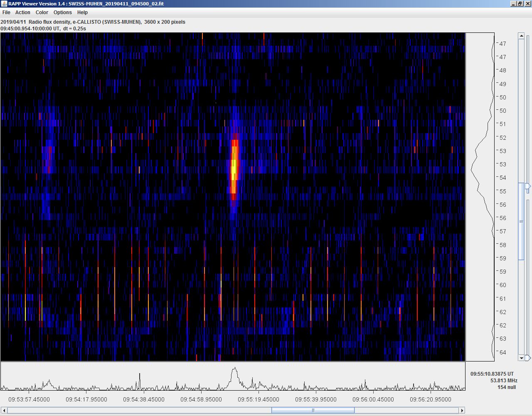The image size is (532, 416).
Task: Restore the RAPP Viewer window size
Action: point(520,4)
